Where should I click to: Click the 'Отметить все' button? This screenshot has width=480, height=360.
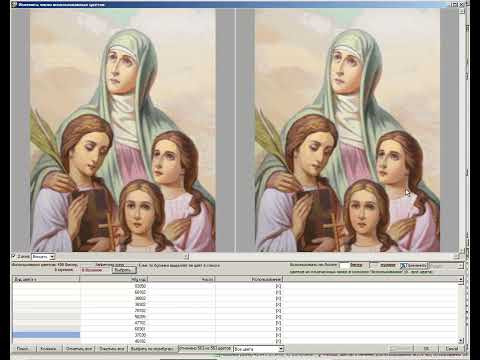79,349
